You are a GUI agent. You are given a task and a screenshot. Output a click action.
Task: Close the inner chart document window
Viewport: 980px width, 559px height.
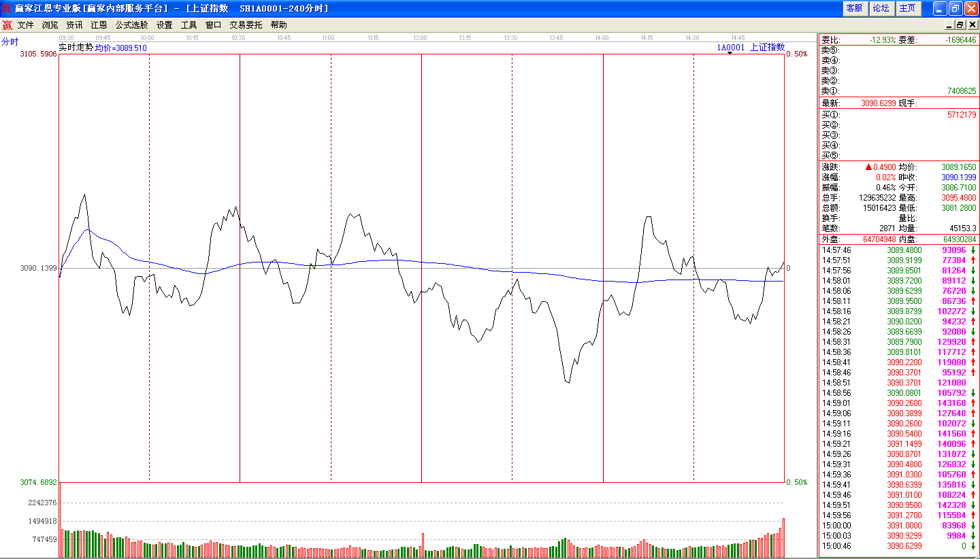pyautogui.click(x=972, y=25)
